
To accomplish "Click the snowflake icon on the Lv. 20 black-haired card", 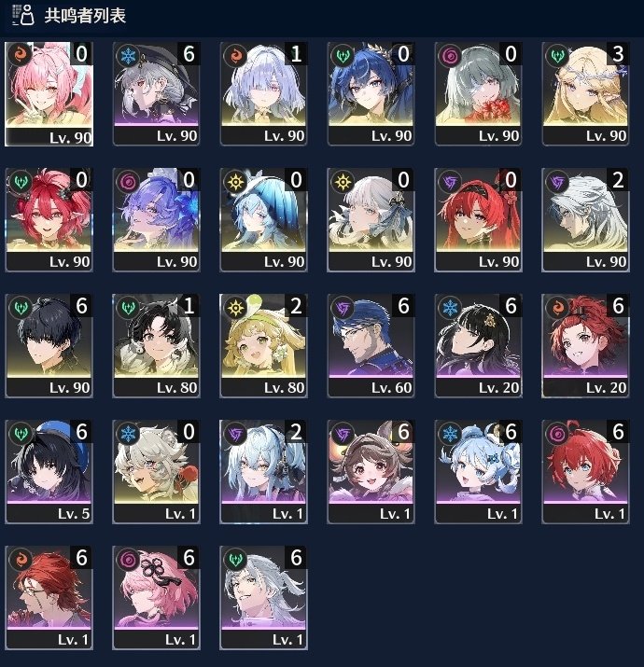I will (450, 308).
